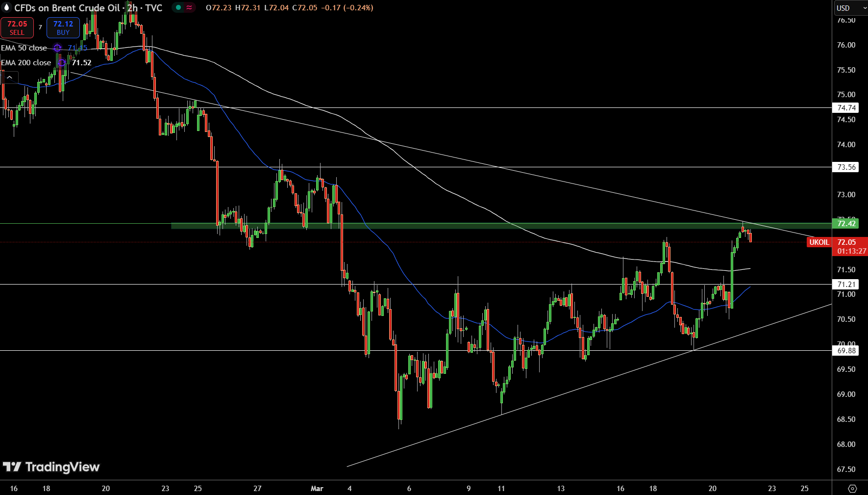868x495 pixels.
Task: Click the open value O72.23 in header
Action: [x=219, y=8]
